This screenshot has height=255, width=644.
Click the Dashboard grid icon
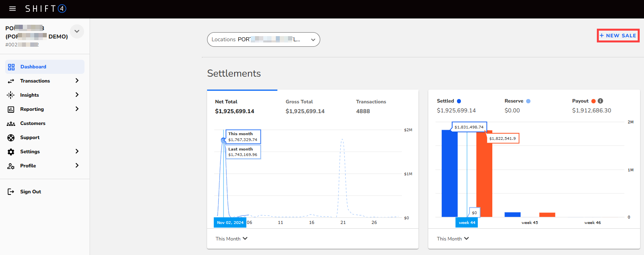(11, 67)
